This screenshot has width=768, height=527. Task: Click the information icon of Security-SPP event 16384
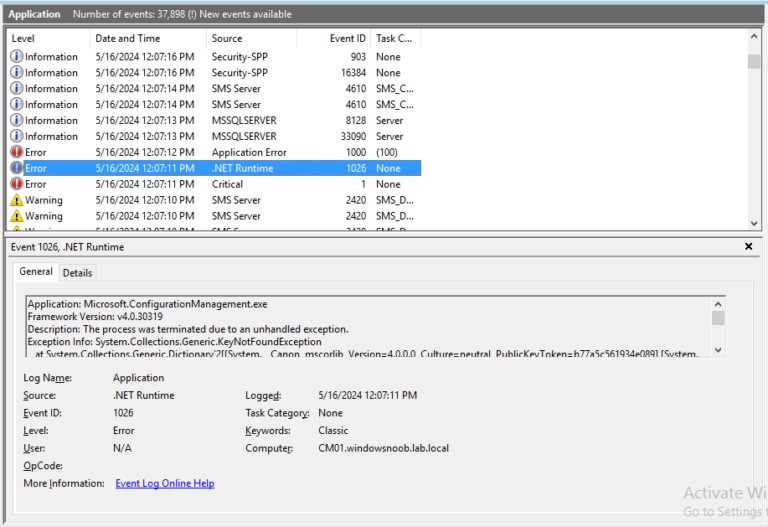point(16,73)
